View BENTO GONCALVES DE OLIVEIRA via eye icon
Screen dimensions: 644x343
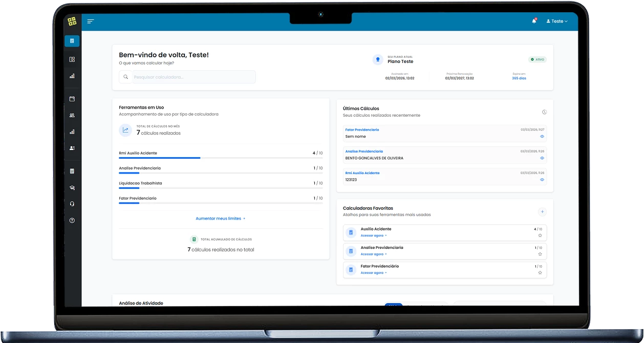542,158
